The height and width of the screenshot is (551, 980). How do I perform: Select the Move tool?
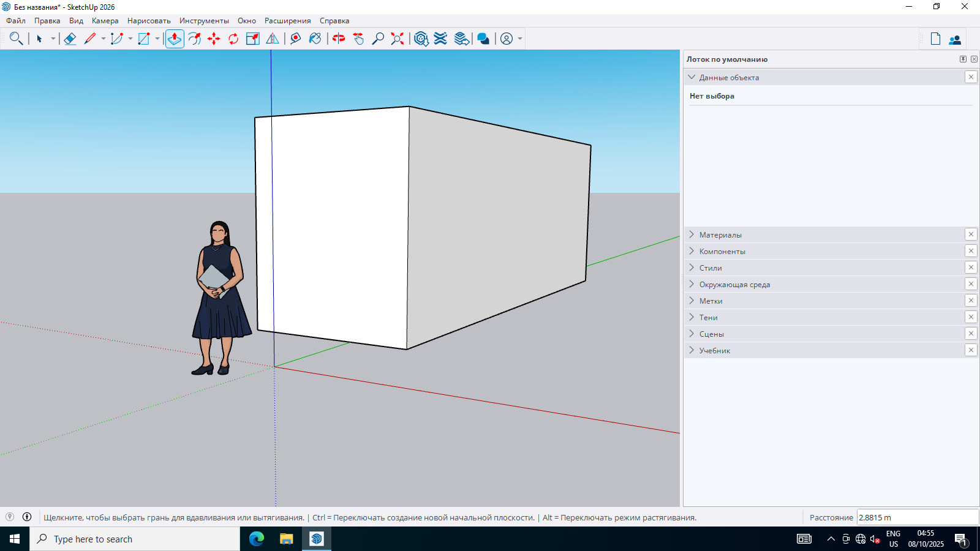pos(214,39)
